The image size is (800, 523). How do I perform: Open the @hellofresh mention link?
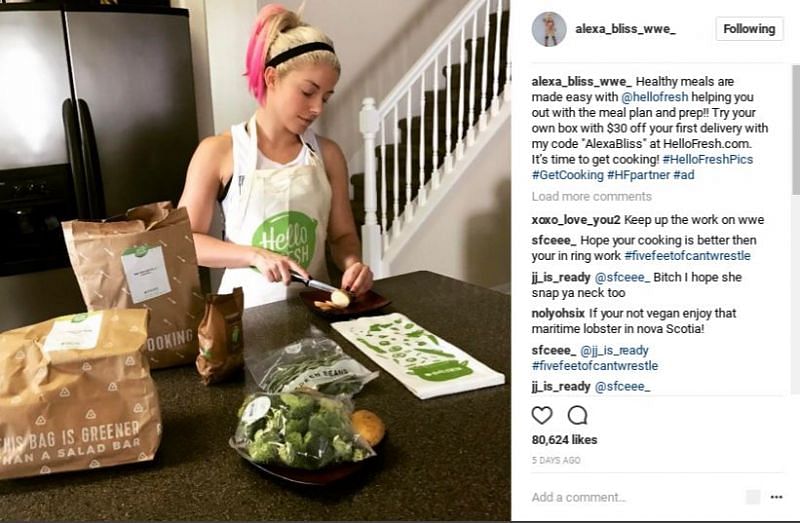(x=655, y=97)
